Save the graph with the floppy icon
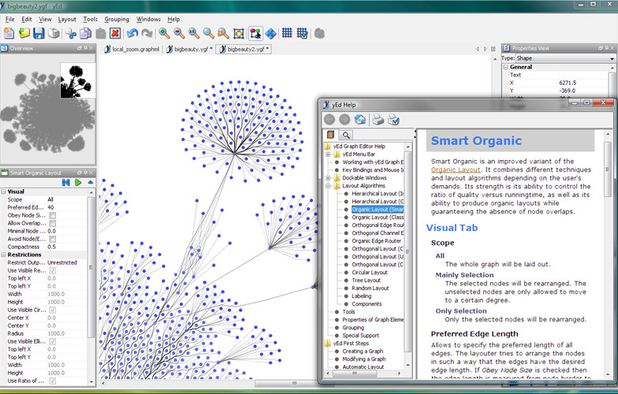618x394 pixels. coord(39,33)
